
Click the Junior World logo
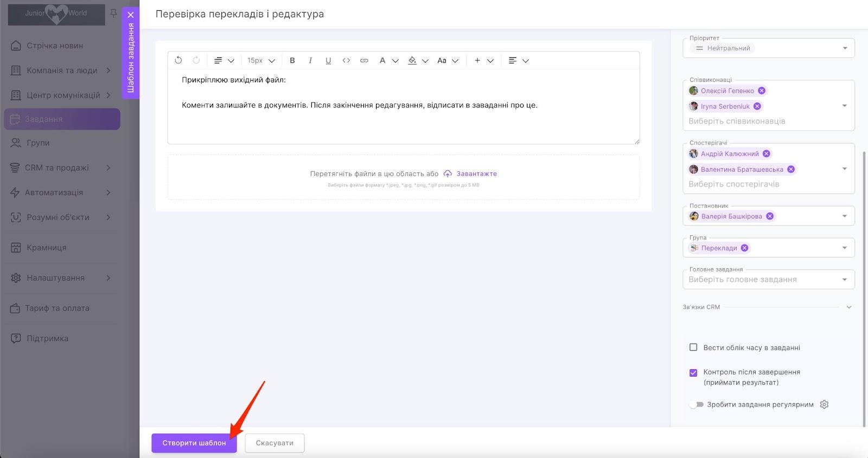pyautogui.click(x=56, y=14)
